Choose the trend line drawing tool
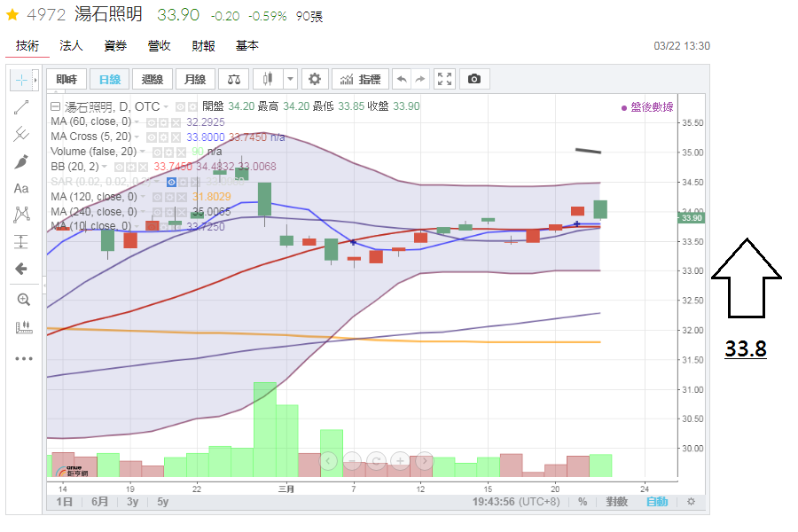The width and height of the screenshot is (798, 532). pyautogui.click(x=21, y=107)
